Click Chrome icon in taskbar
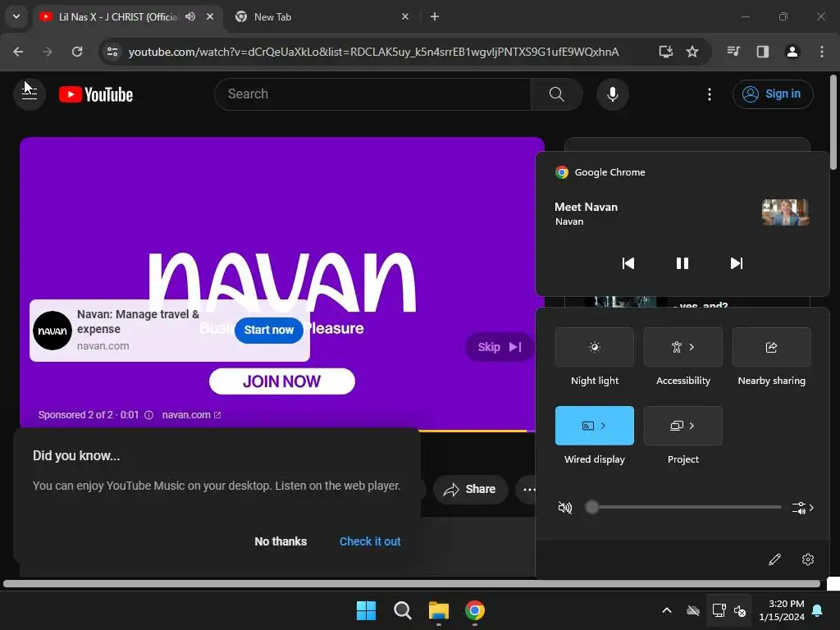Screen dimensions: 840x630 click(475, 610)
